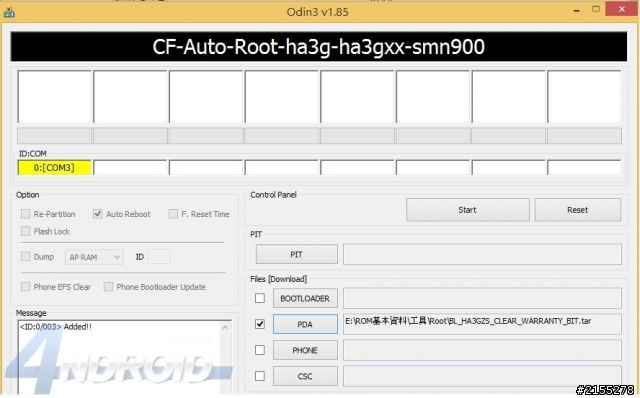Check the CSC file checkbox

point(260,376)
